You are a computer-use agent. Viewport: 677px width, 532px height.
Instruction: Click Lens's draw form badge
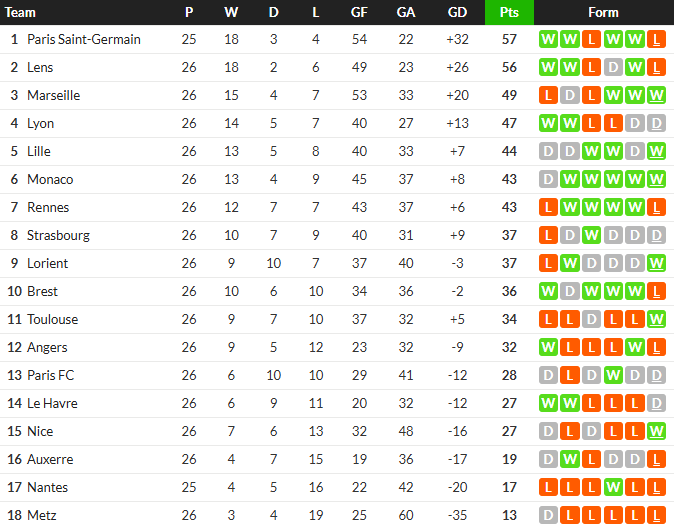tap(612, 68)
